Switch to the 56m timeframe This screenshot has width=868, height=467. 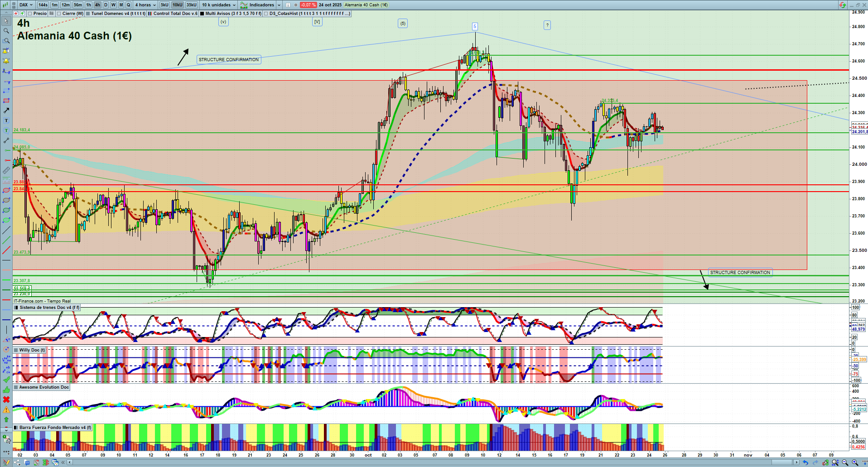pyautogui.click(x=78, y=5)
